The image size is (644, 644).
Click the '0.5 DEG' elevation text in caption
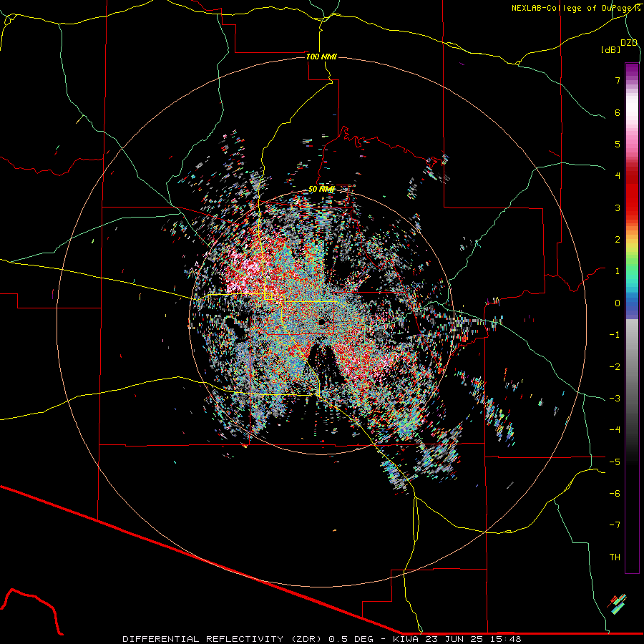[351, 639]
